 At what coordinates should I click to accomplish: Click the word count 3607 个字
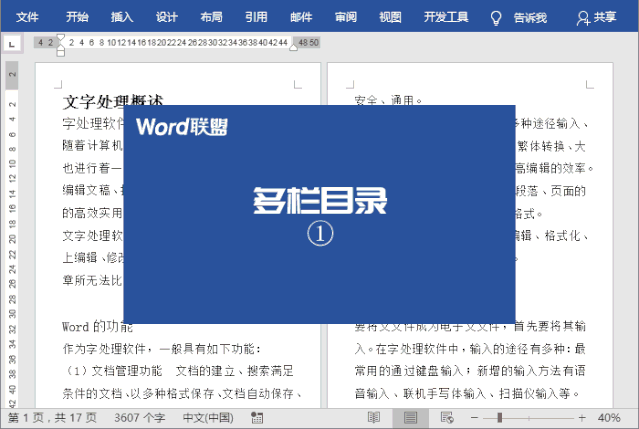[139, 418]
